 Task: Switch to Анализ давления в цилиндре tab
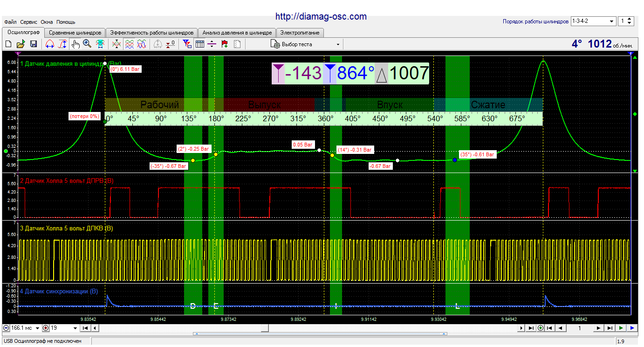pyautogui.click(x=237, y=33)
